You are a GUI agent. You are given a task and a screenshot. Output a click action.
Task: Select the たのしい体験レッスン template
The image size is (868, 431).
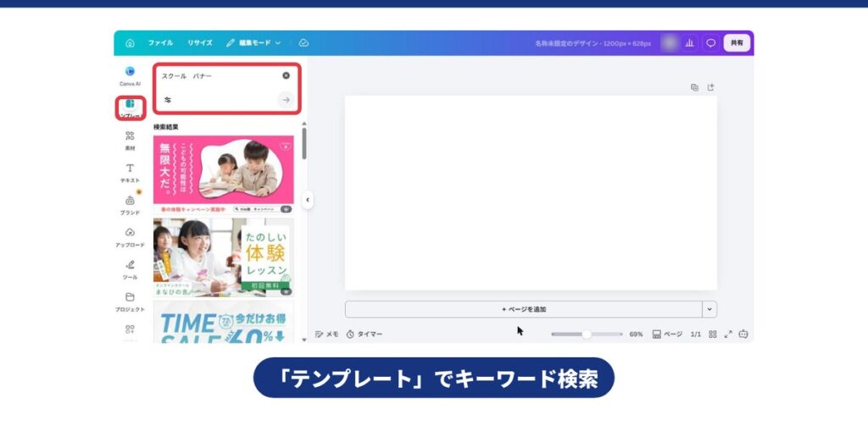pos(224,257)
